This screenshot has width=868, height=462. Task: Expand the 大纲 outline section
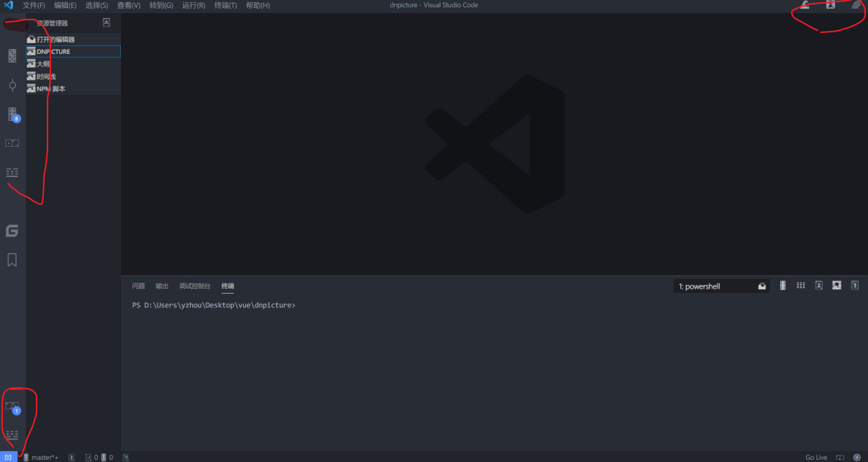point(73,64)
